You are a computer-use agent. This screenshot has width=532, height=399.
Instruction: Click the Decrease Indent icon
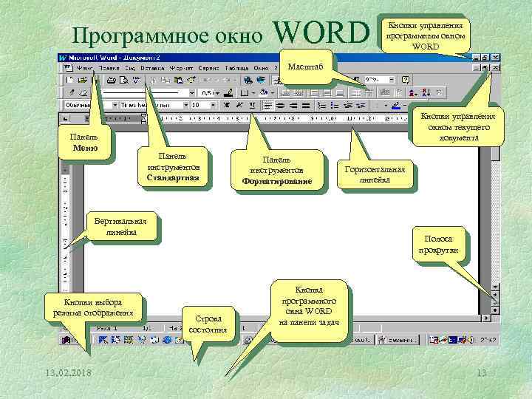click(x=347, y=106)
